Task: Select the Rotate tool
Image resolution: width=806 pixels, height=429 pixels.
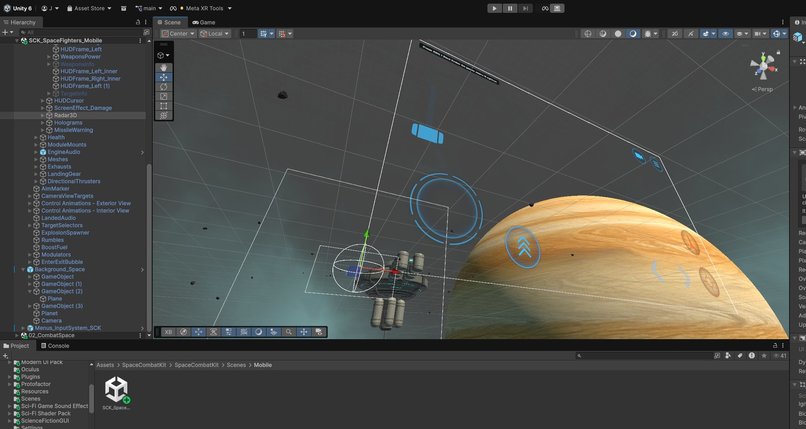Action: [x=163, y=87]
